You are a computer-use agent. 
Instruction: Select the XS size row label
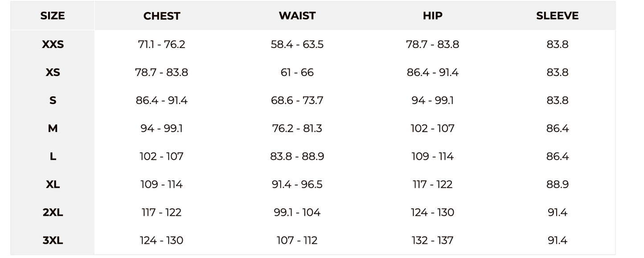[53, 73]
